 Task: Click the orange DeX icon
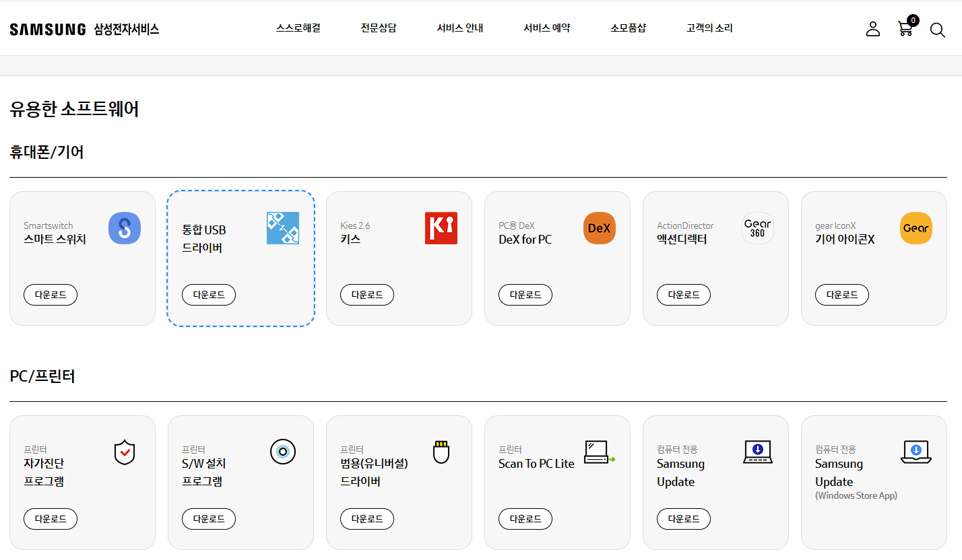(600, 228)
